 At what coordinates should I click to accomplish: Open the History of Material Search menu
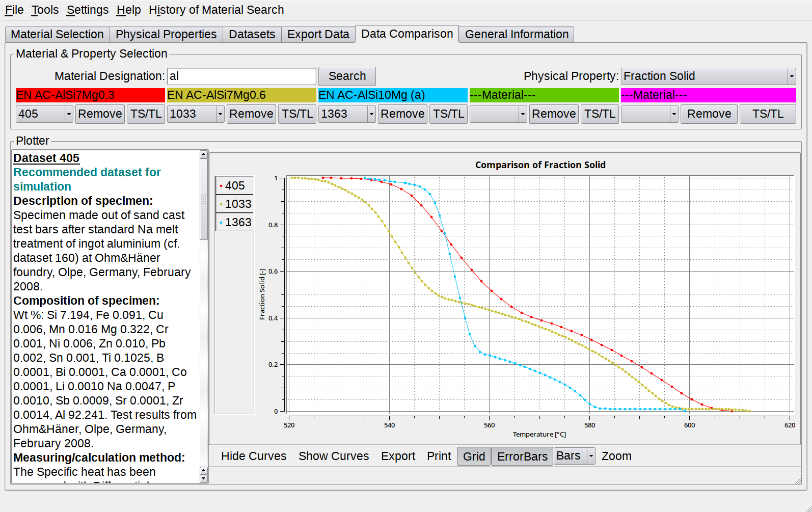click(216, 10)
